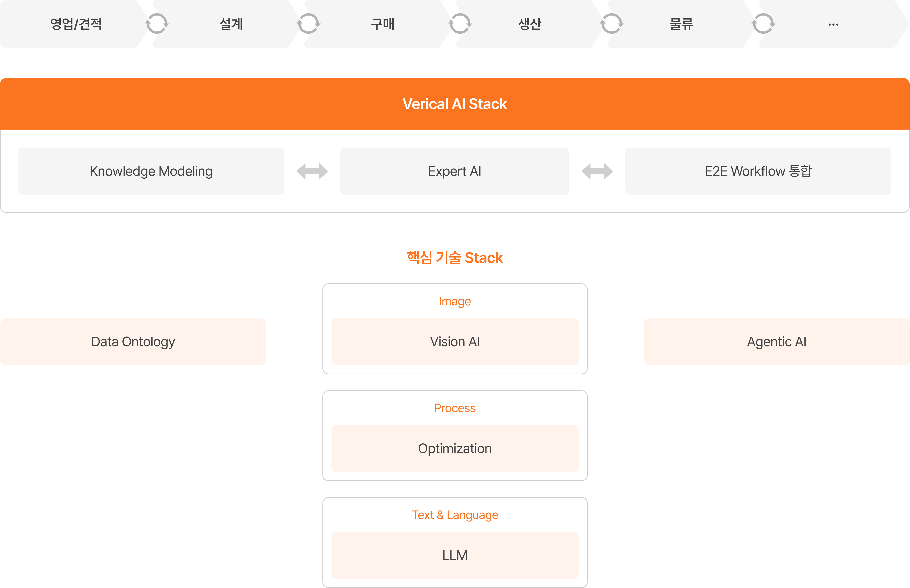The width and height of the screenshot is (910, 588).
Task: Click the cycle icon between 구매 and 생산
Action: (460, 24)
